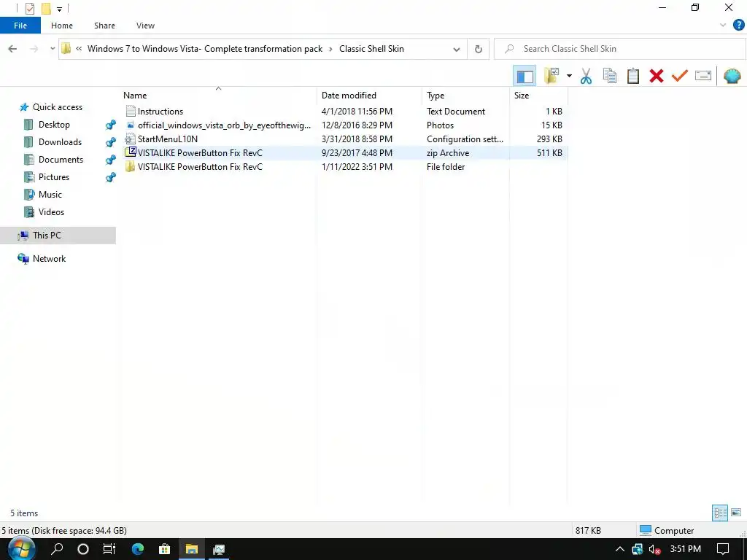This screenshot has height=560, width=747.
Task: Select Network in navigation pane
Action: click(49, 259)
